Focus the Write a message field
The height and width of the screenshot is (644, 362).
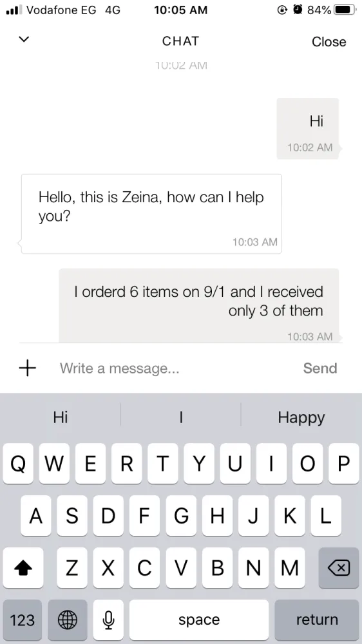coord(173,368)
